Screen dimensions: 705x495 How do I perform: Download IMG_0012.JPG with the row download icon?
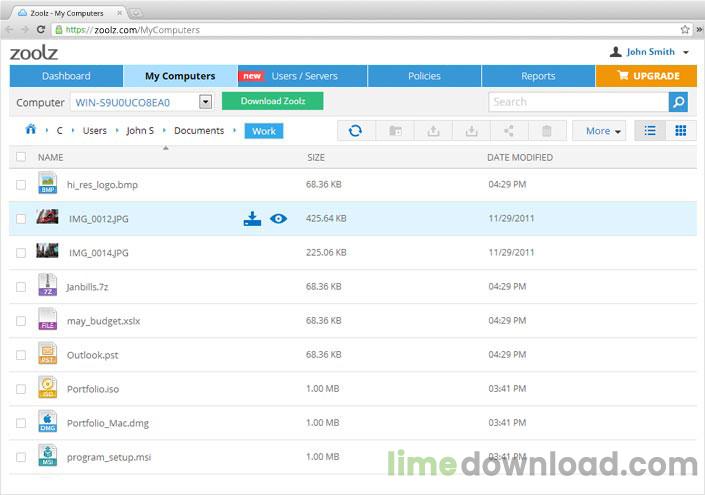click(252, 219)
